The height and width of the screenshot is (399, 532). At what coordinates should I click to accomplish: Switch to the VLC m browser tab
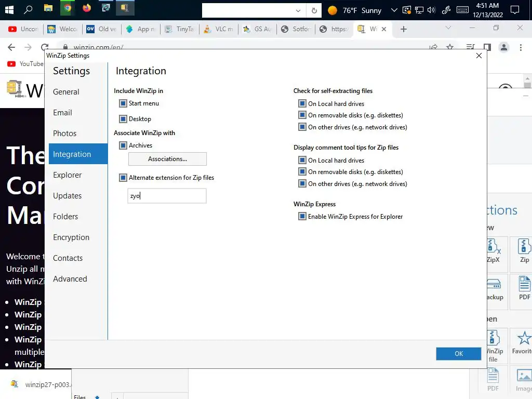point(218,29)
